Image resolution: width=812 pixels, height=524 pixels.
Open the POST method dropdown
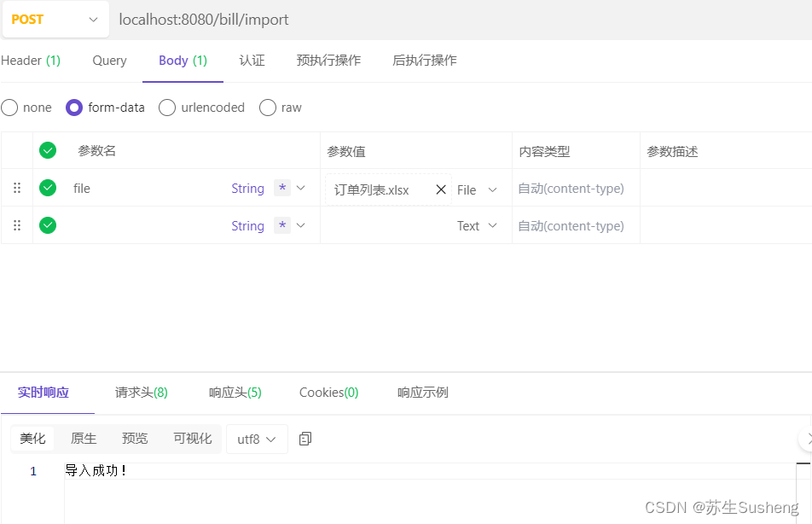[55, 20]
